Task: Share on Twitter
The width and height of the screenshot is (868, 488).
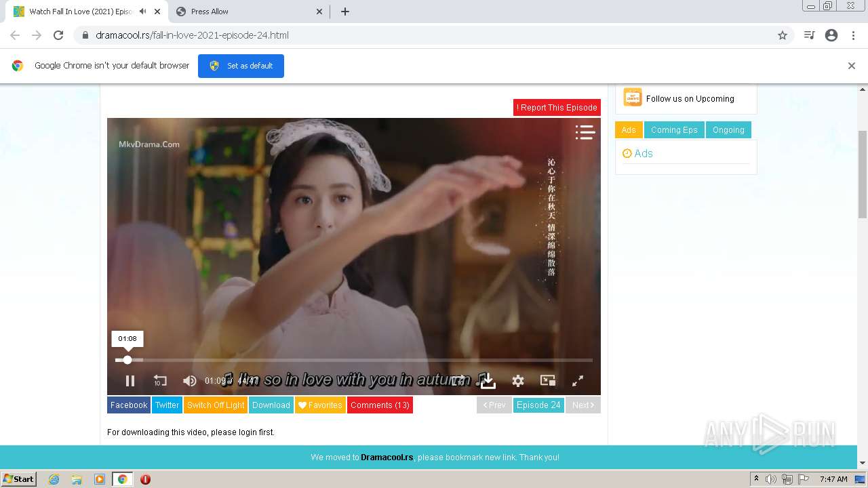Action: tap(167, 405)
